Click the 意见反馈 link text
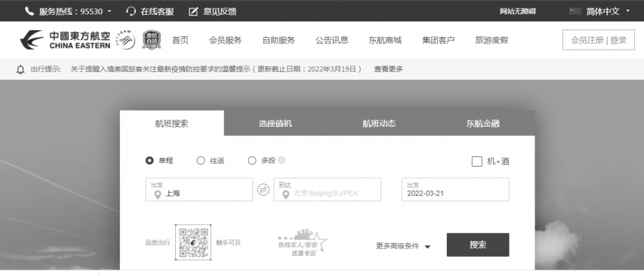The image size is (644, 276). (220, 12)
